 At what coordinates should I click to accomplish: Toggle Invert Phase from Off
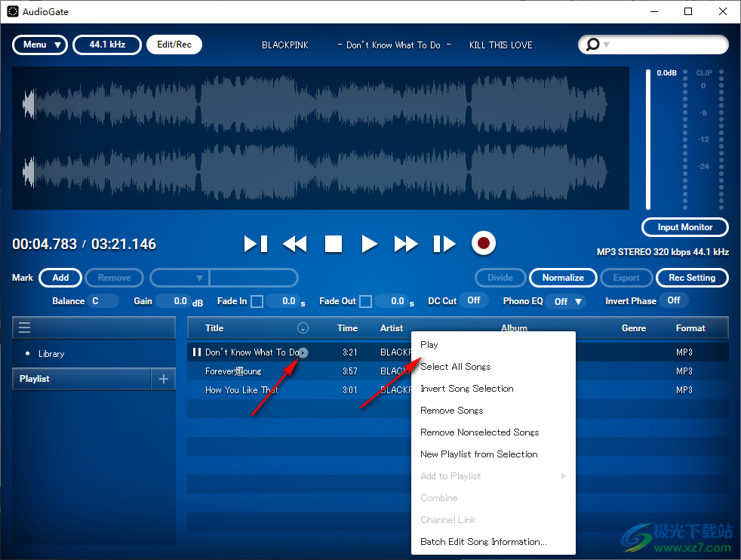pos(674,300)
